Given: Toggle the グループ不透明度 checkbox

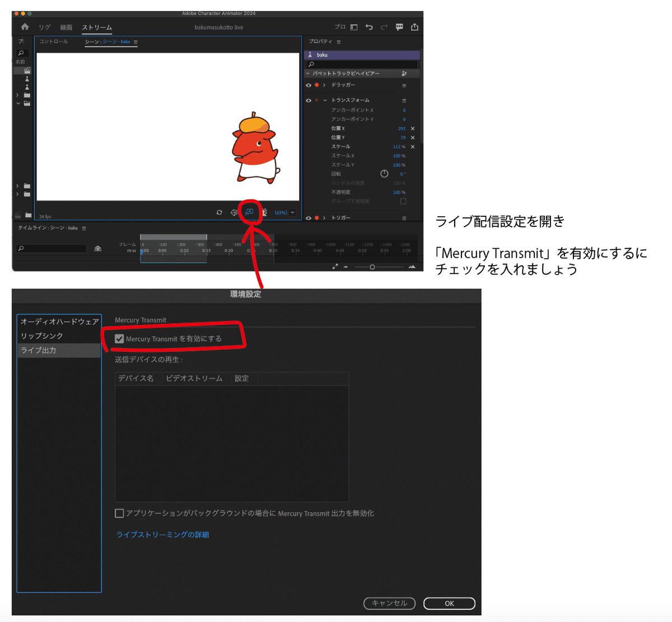Looking at the screenshot, I should point(403,201).
